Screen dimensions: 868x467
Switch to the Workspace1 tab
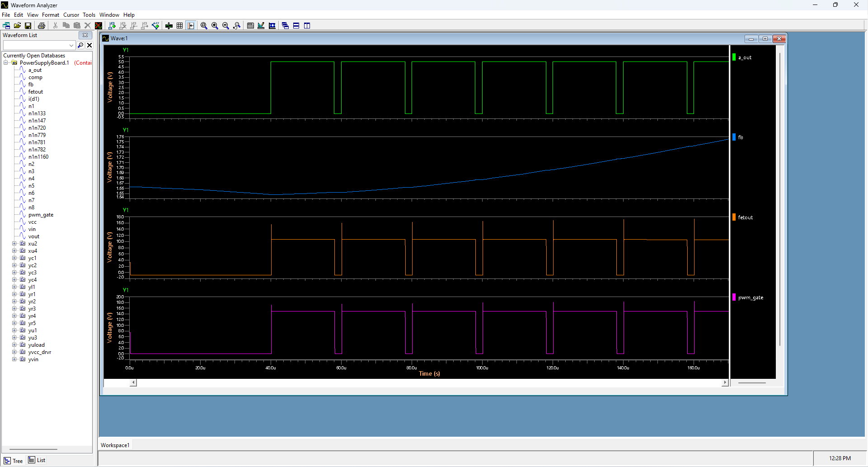115,445
